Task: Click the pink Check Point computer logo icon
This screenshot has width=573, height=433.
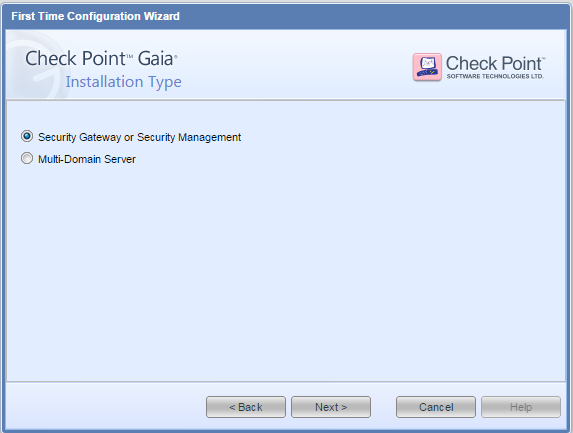Action: click(x=427, y=67)
